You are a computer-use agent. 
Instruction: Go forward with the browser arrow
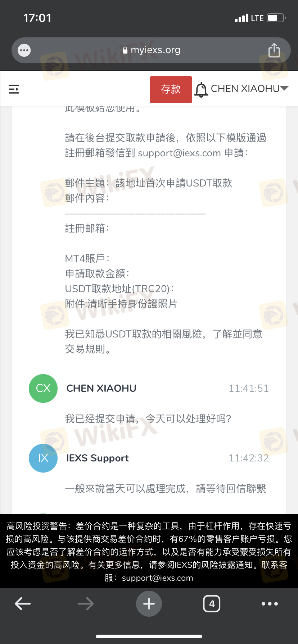86,604
